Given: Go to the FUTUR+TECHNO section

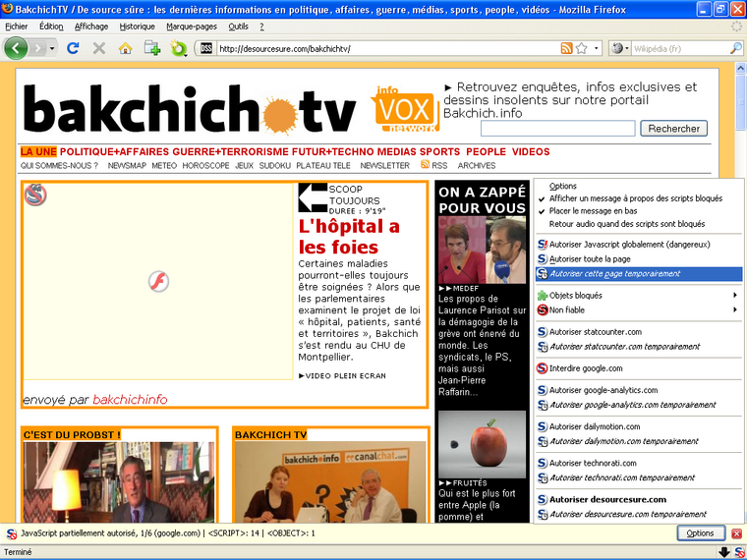Looking at the screenshot, I should 332,152.
